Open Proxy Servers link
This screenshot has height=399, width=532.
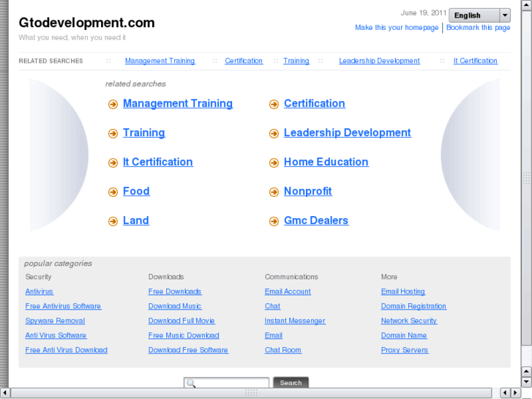(404, 350)
